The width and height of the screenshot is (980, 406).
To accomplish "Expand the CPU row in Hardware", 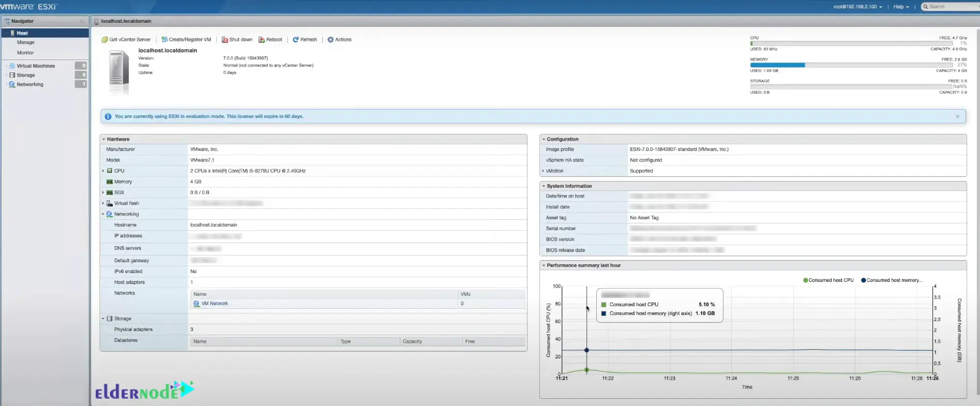I will coord(103,171).
